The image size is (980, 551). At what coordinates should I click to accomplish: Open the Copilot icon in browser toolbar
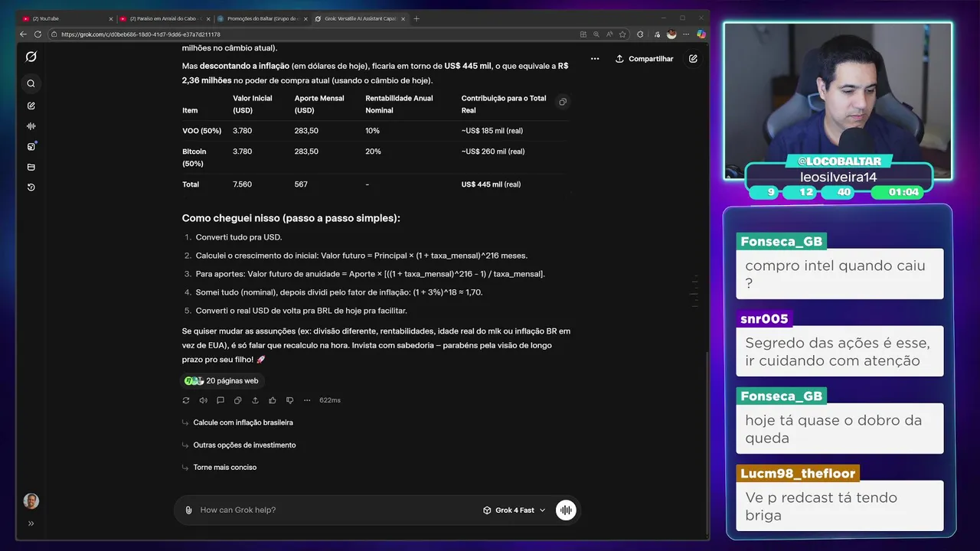701,34
